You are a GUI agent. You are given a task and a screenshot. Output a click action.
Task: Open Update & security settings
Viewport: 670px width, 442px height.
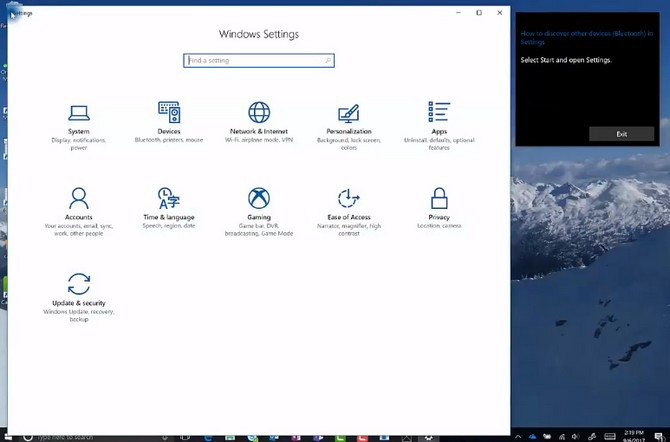79,290
